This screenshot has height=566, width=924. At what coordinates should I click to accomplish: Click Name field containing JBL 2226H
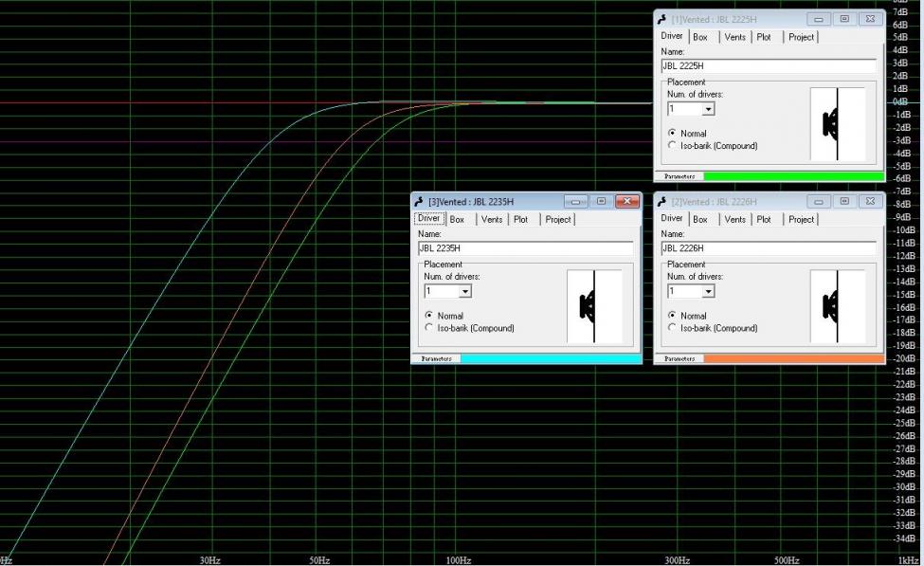pyautogui.click(x=769, y=248)
